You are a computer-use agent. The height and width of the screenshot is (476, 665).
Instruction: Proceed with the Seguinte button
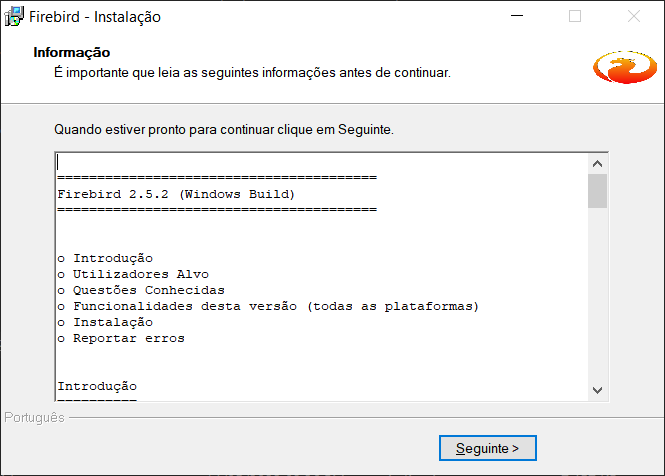[488, 448]
